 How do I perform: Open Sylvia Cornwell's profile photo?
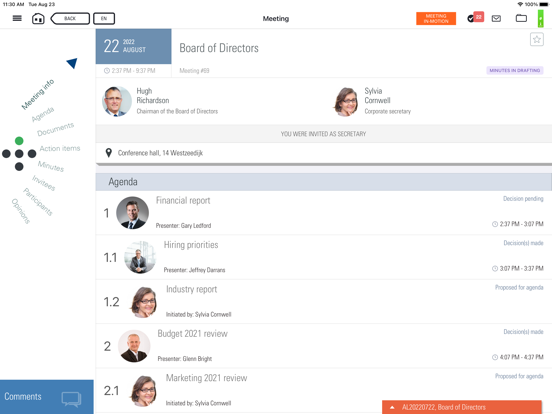pyautogui.click(x=346, y=102)
